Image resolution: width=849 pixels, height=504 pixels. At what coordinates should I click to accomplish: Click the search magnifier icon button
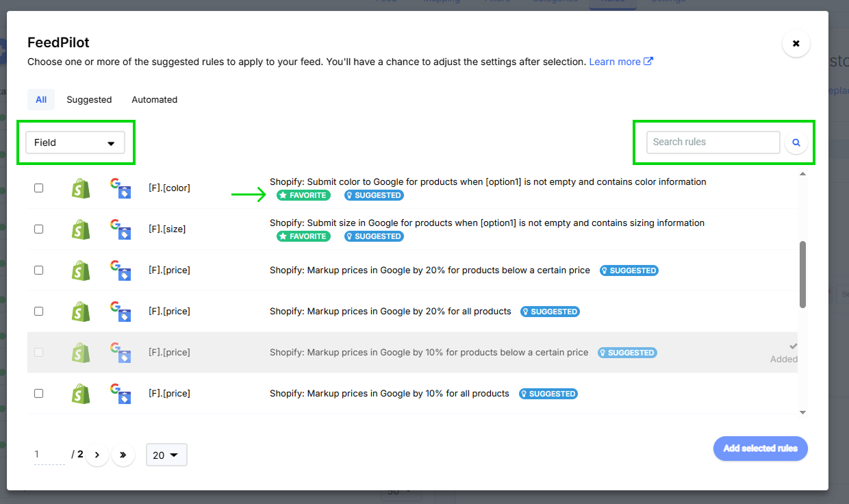tap(796, 142)
